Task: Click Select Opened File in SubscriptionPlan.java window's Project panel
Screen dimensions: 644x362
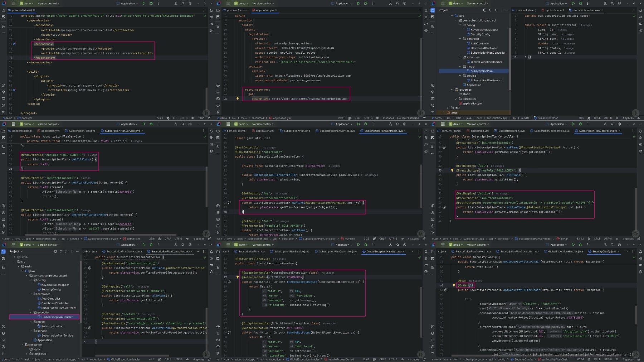Action: pos(485,10)
